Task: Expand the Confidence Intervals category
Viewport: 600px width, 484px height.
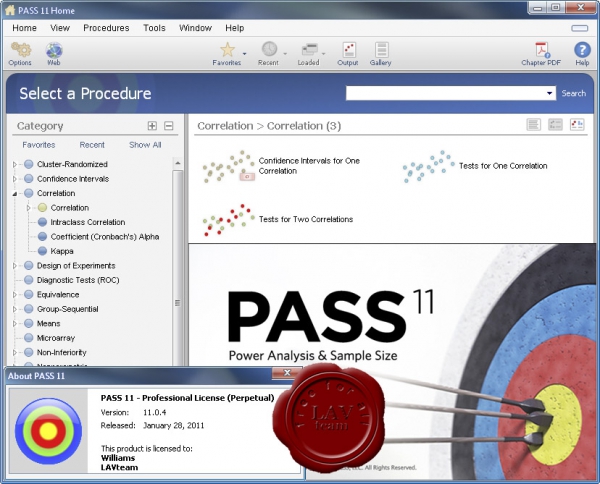Action: (x=15, y=179)
